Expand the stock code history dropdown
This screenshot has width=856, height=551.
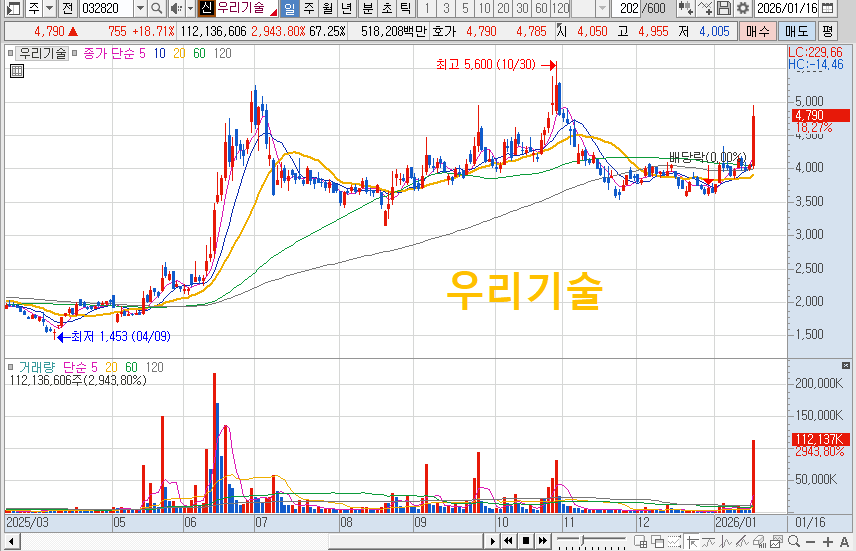tap(140, 8)
